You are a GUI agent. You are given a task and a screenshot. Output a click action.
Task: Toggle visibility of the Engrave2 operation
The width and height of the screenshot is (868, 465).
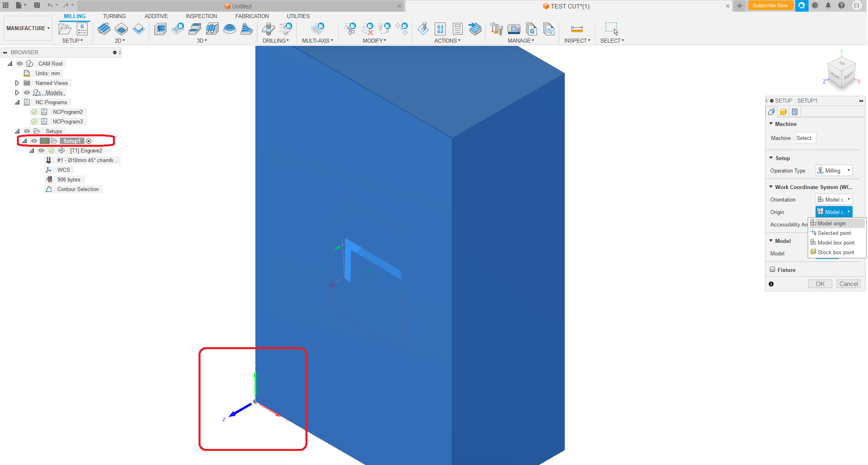coord(41,150)
